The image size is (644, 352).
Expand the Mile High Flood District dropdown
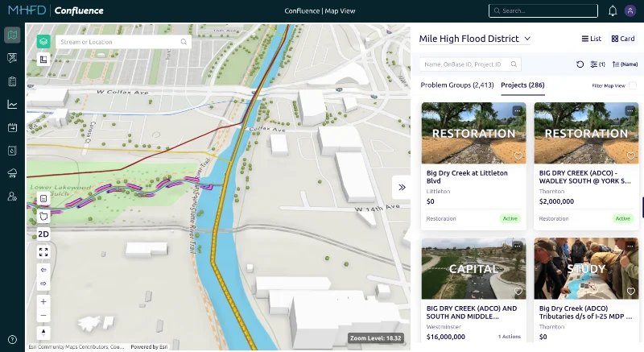pyautogui.click(x=474, y=39)
